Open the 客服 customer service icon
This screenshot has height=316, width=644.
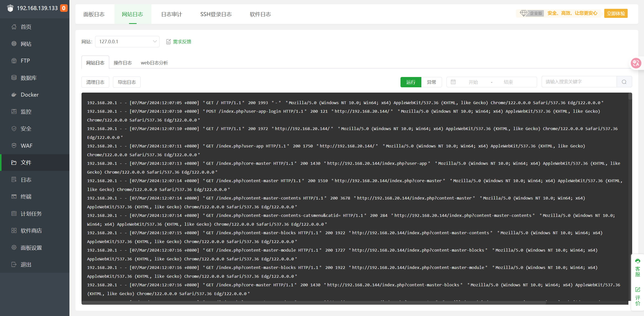point(637,261)
